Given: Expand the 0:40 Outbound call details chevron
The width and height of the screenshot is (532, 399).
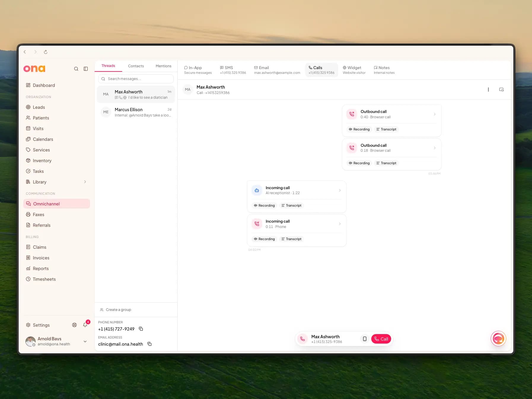Looking at the screenshot, I should pos(435,114).
